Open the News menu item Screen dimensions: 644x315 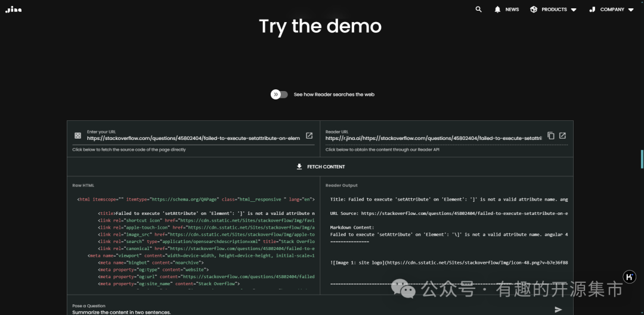pyautogui.click(x=512, y=10)
